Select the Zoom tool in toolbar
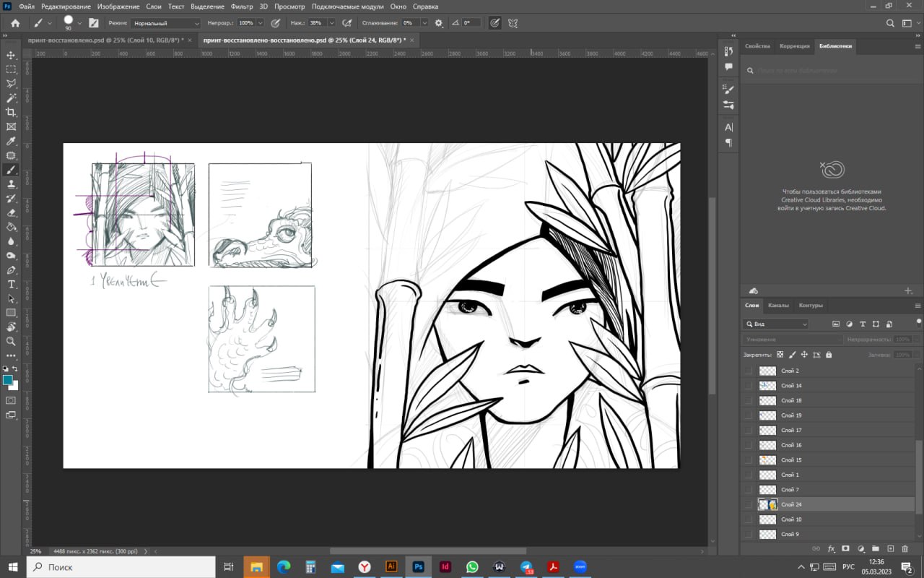924x578 pixels. [x=11, y=341]
